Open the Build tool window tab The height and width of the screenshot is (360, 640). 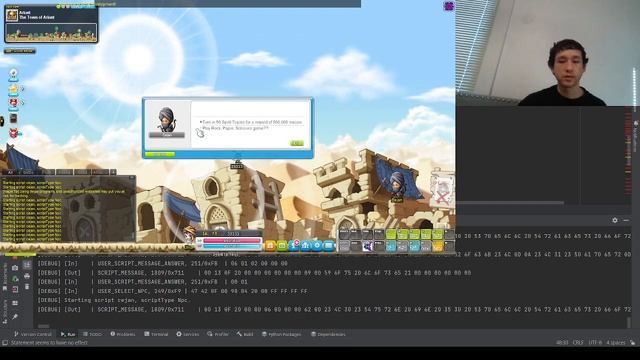(245, 334)
